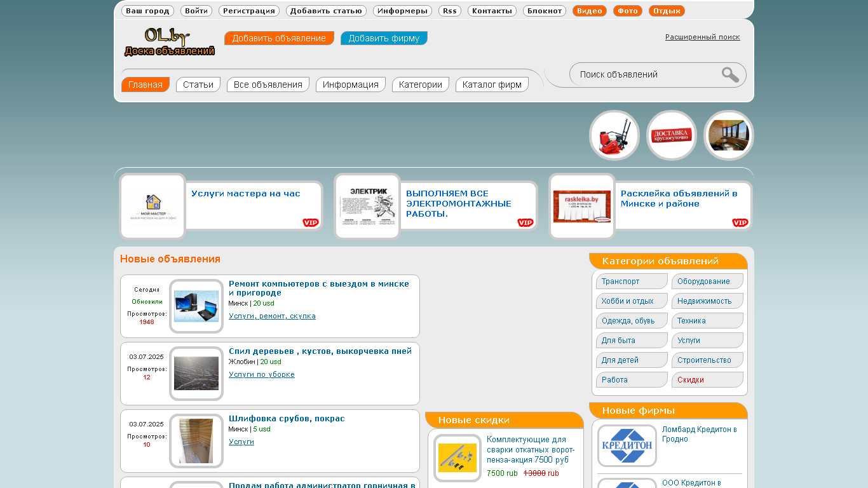The image size is (868, 488).
Task: Open the Транспорт category
Action: 632,281
